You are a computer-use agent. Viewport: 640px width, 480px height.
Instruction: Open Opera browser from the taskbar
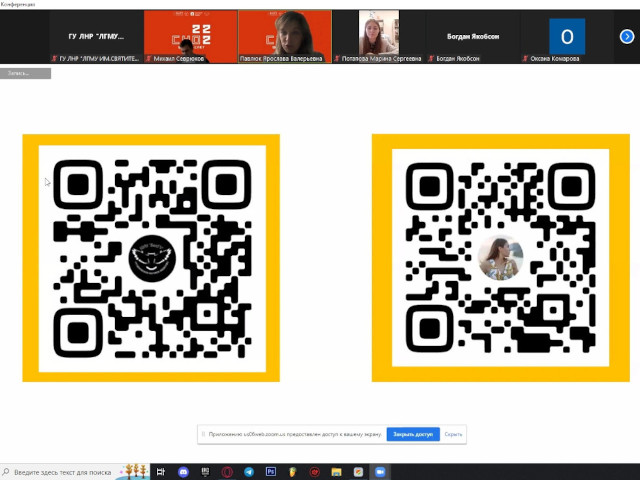coord(227,472)
